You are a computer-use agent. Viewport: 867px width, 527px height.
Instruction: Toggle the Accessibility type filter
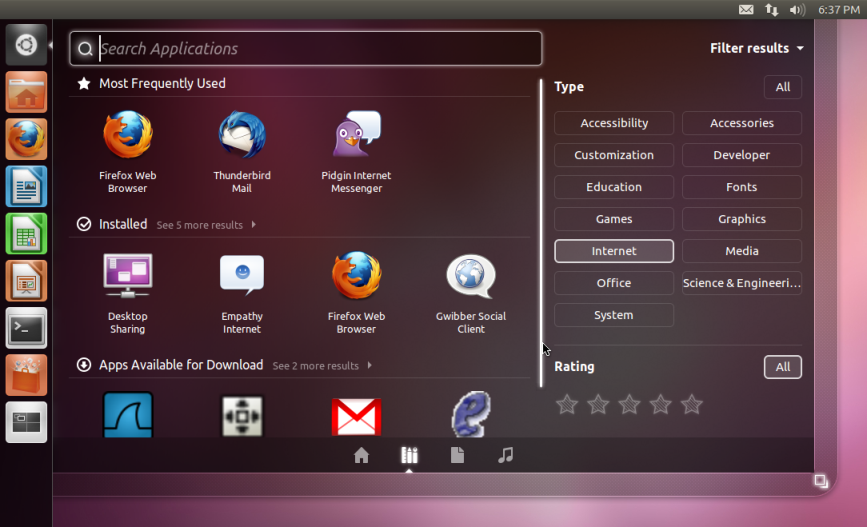coord(614,123)
